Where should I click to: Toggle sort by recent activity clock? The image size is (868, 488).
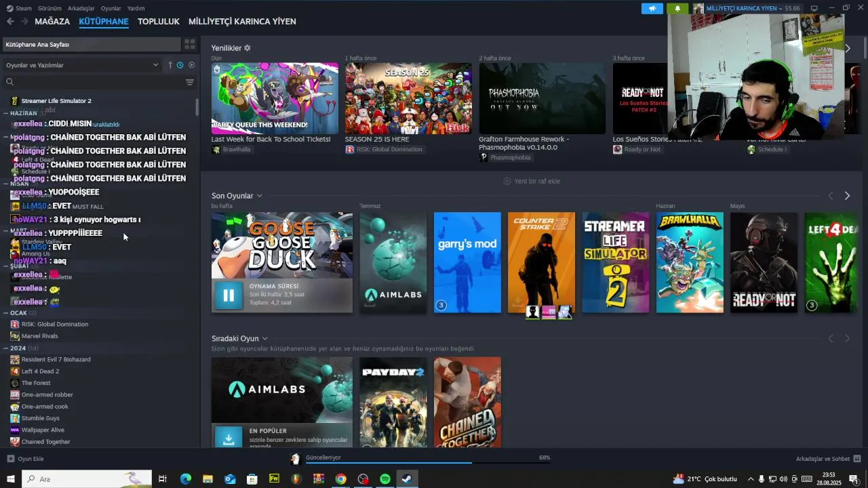coord(180,65)
